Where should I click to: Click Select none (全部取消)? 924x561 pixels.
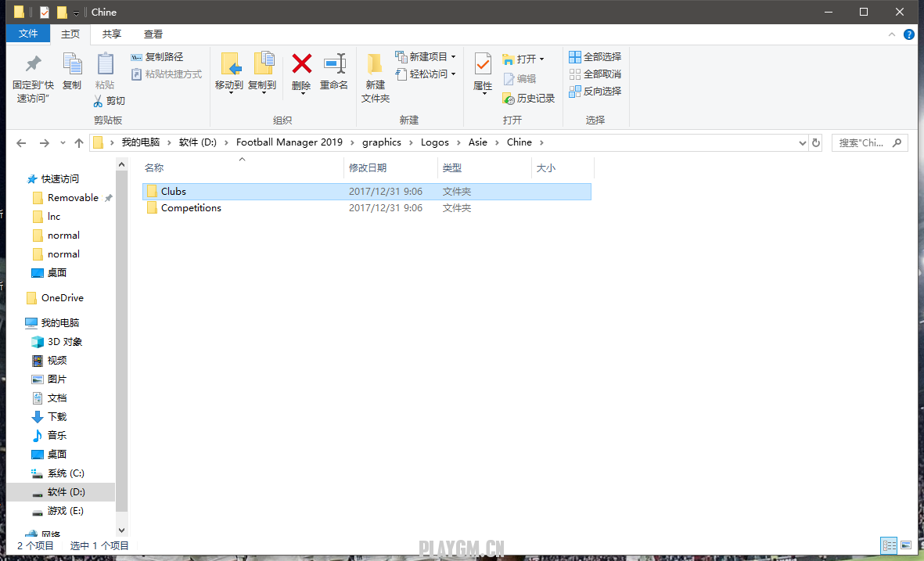[595, 74]
